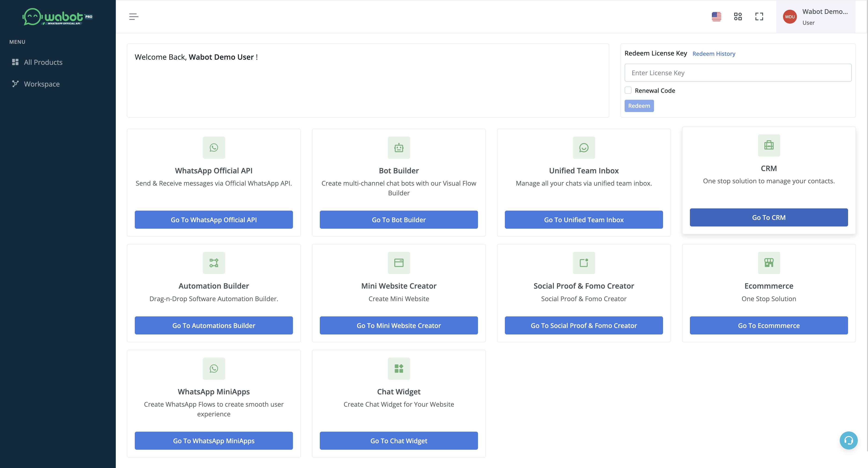Click Go To CRM button
This screenshot has width=868, height=468.
(769, 218)
